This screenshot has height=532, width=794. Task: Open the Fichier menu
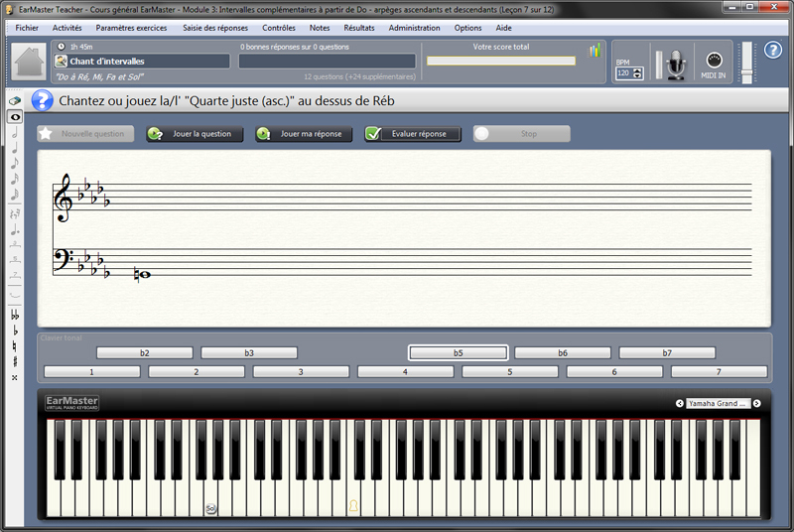(x=27, y=28)
